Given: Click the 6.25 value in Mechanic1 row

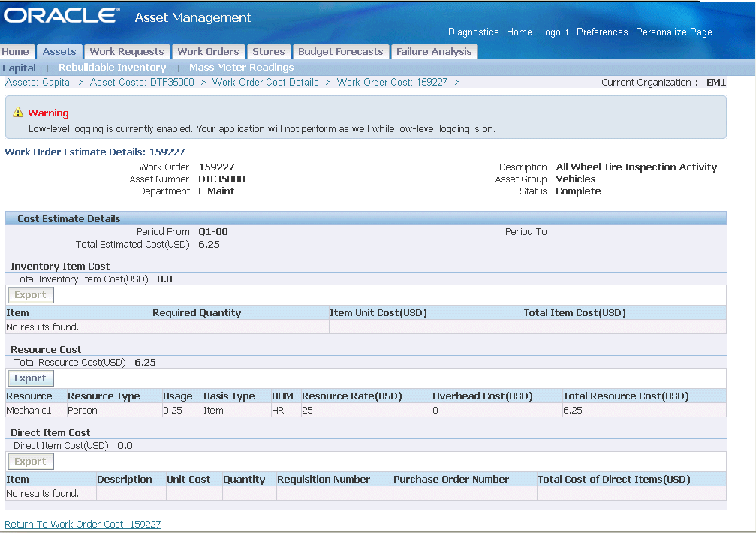Looking at the screenshot, I should [573, 411].
